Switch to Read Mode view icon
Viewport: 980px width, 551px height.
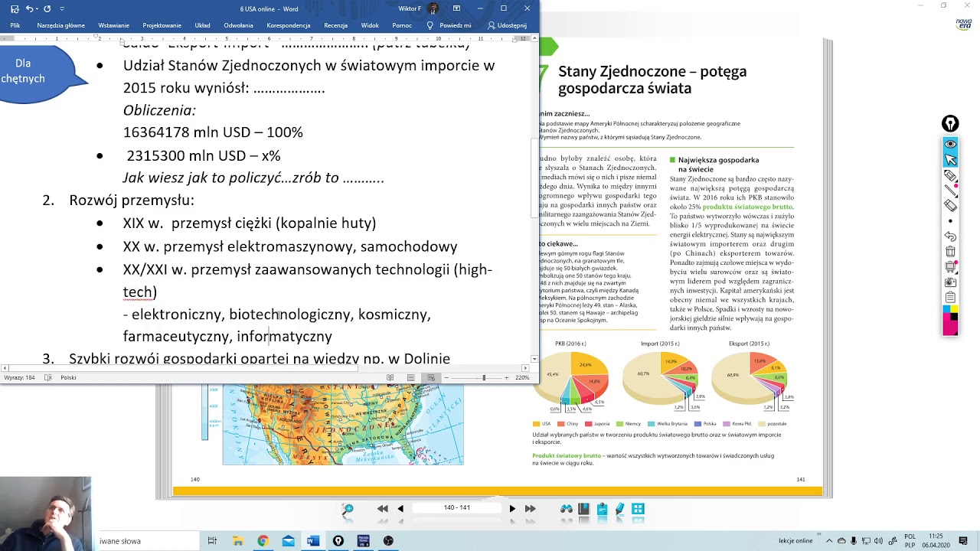coord(390,377)
